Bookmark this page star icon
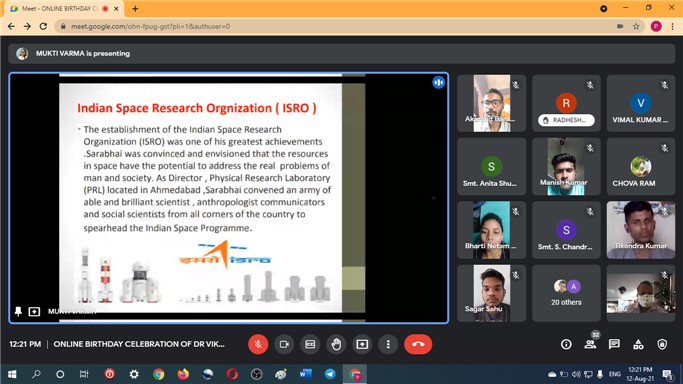 [636, 26]
